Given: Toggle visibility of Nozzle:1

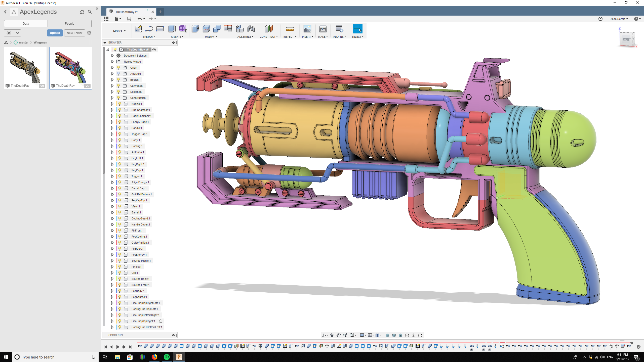Looking at the screenshot, I should coord(120,104).
